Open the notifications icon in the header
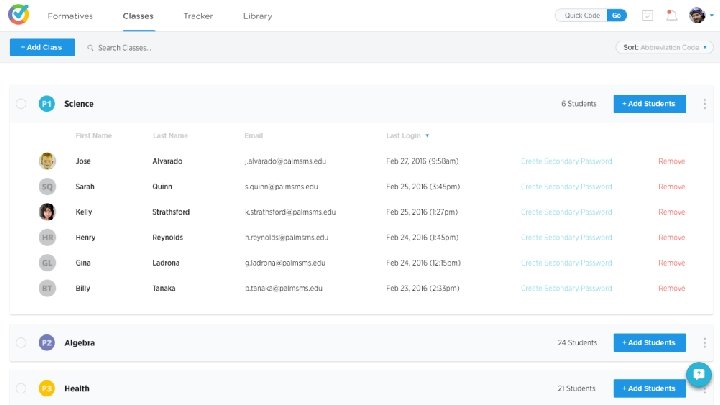 [x=671, y=16]
